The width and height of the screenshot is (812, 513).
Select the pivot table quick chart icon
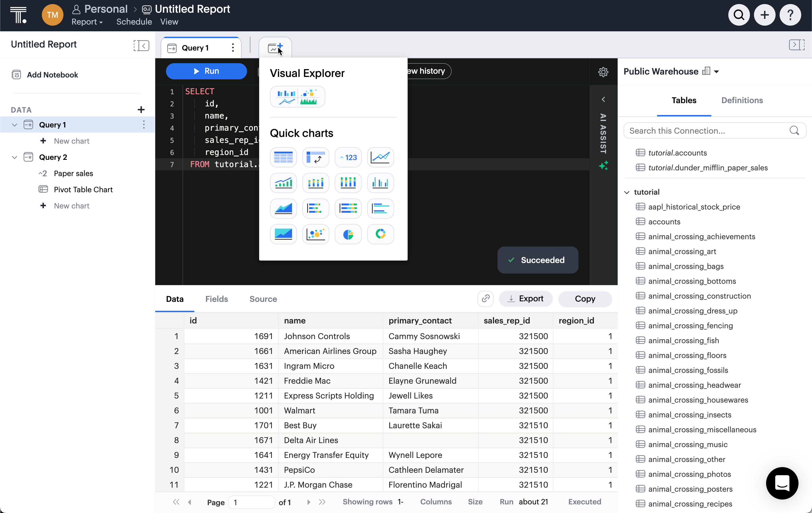[316, 157]
